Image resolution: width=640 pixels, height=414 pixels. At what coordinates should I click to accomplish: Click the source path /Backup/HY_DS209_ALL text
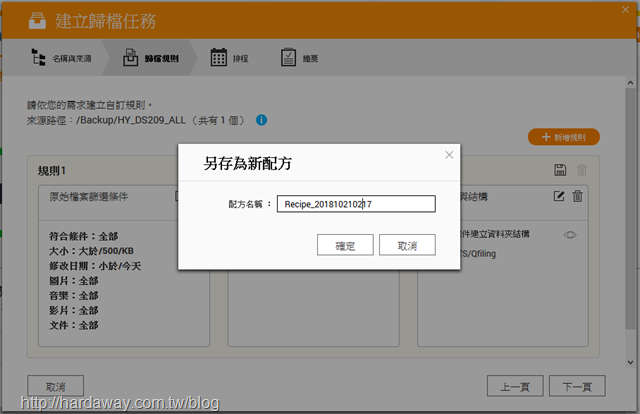(131, 120)
